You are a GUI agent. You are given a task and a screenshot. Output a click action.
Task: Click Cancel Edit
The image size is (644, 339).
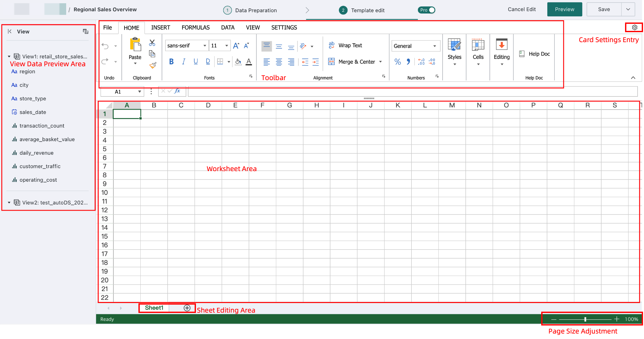(x=522, y=9)
